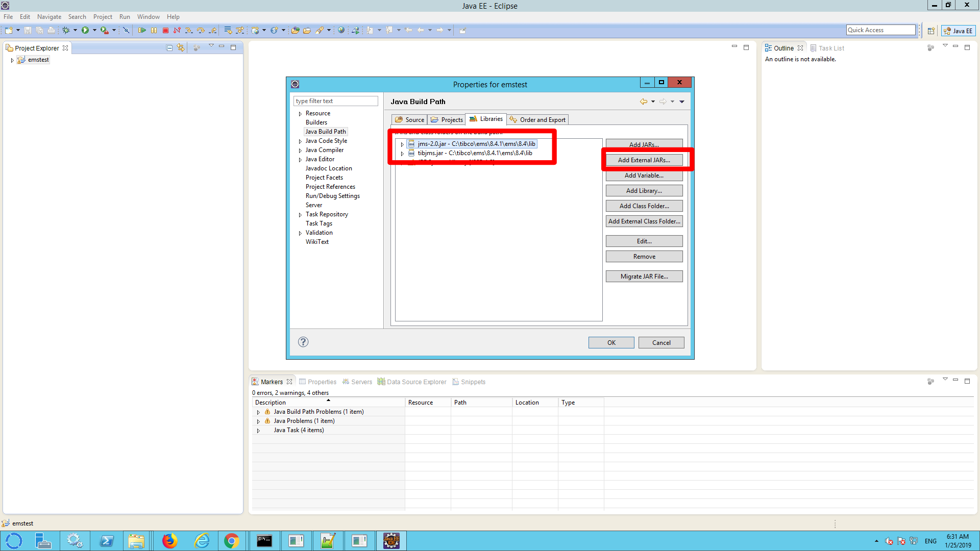Expand the jms-2.0.jar library entry
Image resolution: width=980 pixels, height=551 pixels.
pos(402,144)
